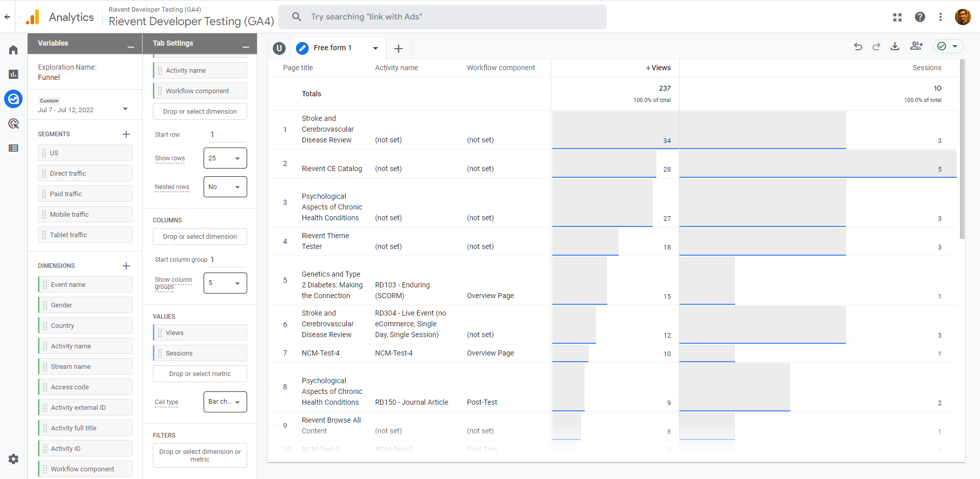Image resolution: width=980 pixels, height=479 pixels.
Task: Add a new segment with plus
Action: coord(126,134)
